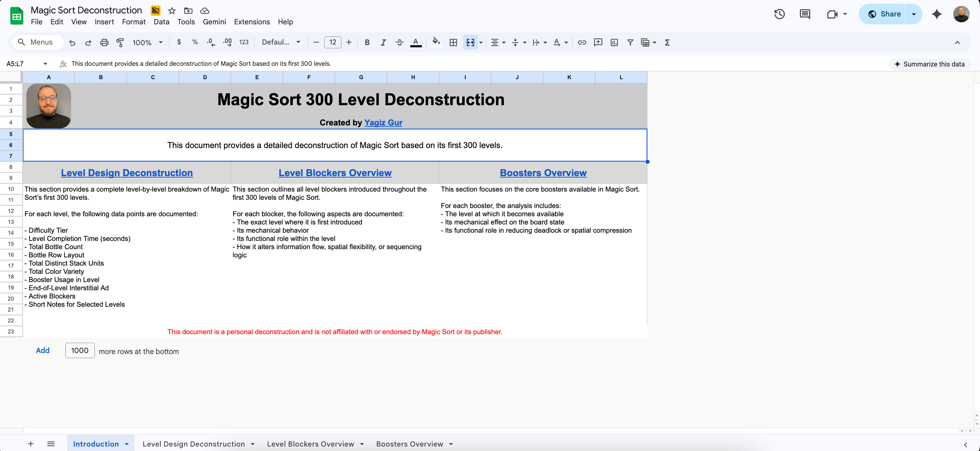
Task: Open the fill color picker
Action: tap(436, 41)
